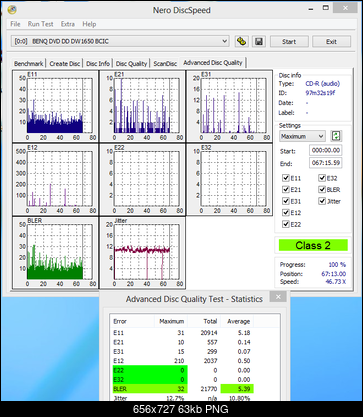363x417 pixels.
Task: Close the Statistics panel
Action: 278,297
